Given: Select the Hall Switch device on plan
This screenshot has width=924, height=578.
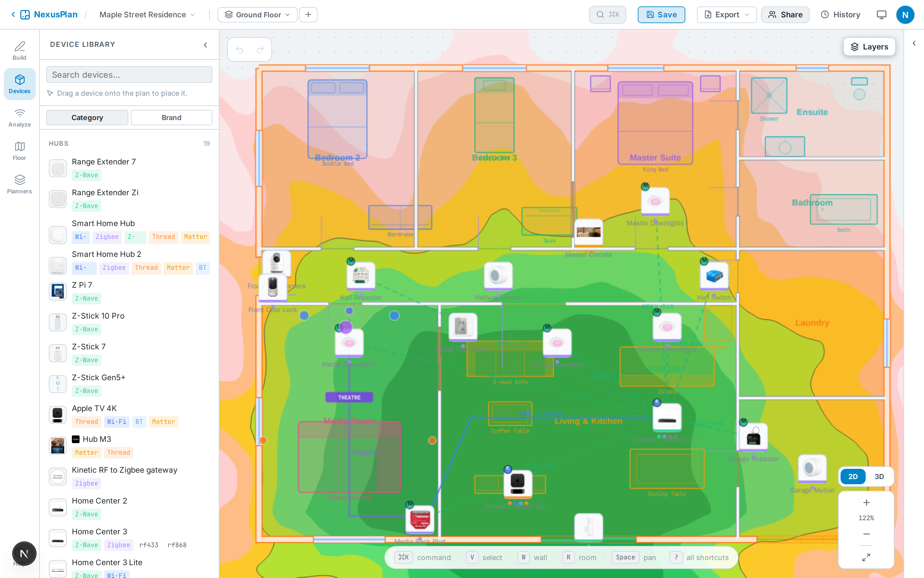Looking at the screenshot, I should click(714, 276).
